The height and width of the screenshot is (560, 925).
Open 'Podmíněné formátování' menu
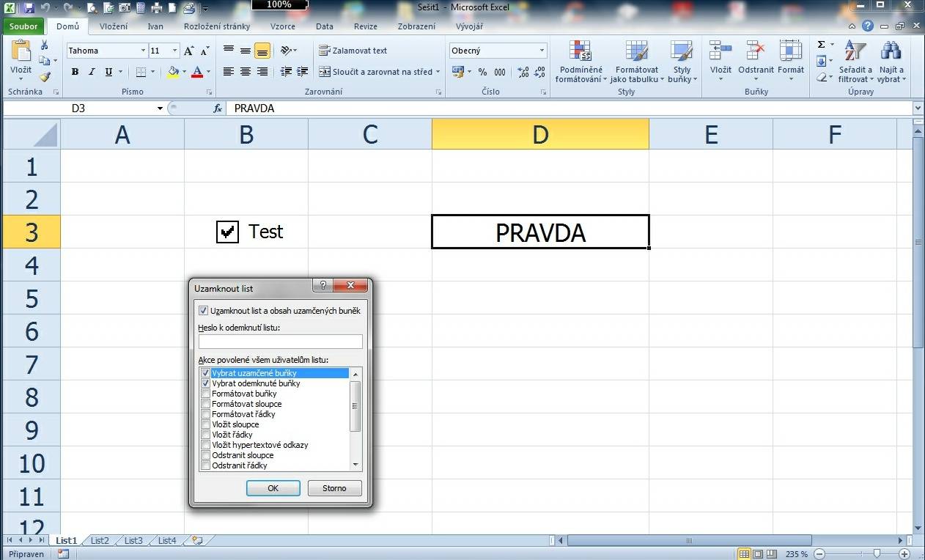click(582, 62)
